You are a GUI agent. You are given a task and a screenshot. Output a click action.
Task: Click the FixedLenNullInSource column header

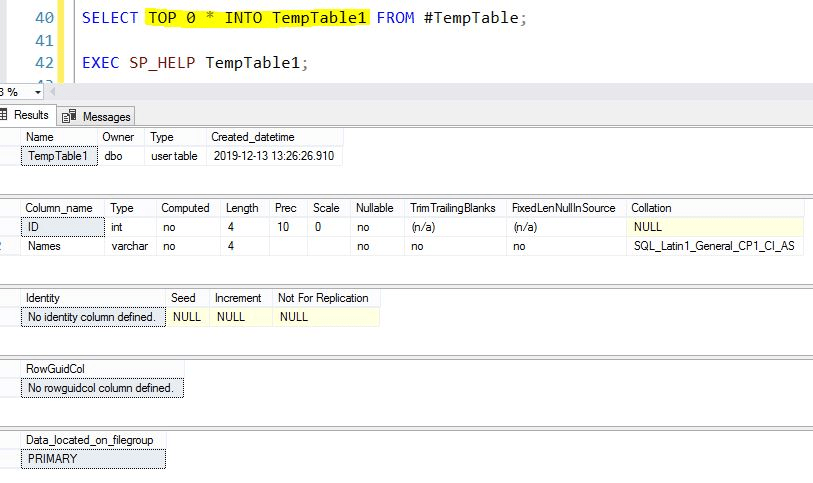[566, 208]
